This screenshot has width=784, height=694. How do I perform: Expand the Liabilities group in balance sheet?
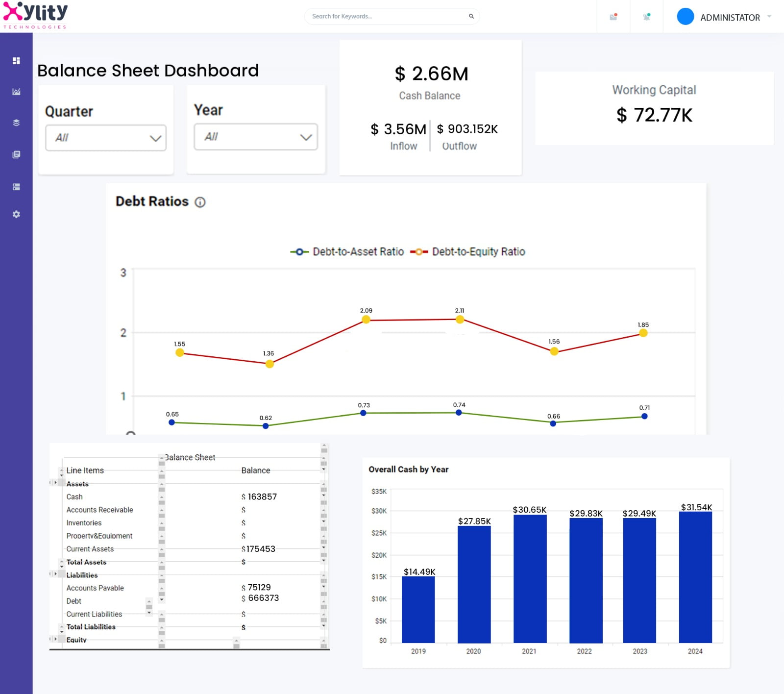[55, 573]
